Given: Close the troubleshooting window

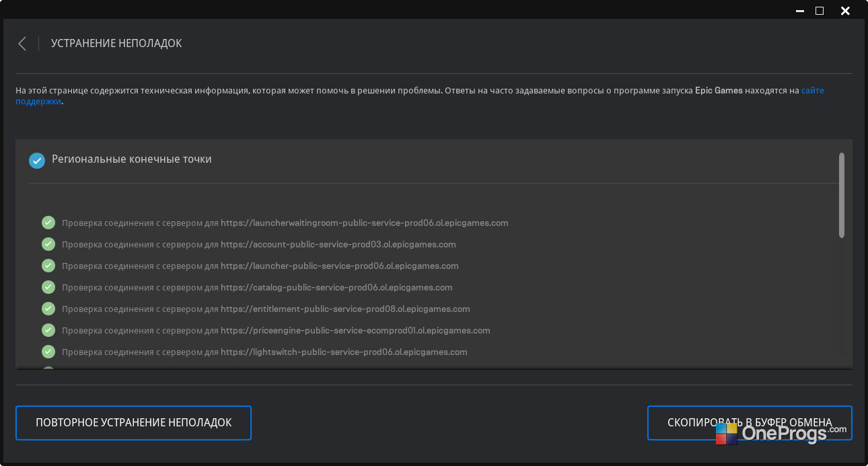Looking at the screenshot, I should tap(845, 11).
